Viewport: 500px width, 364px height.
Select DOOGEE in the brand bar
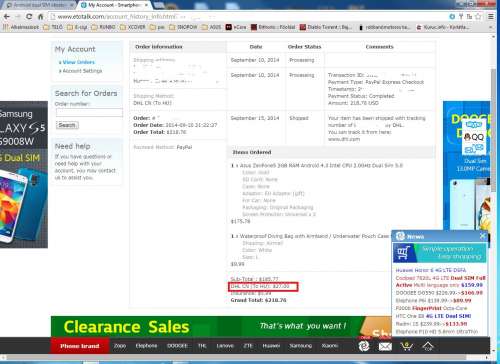(177, 346)
